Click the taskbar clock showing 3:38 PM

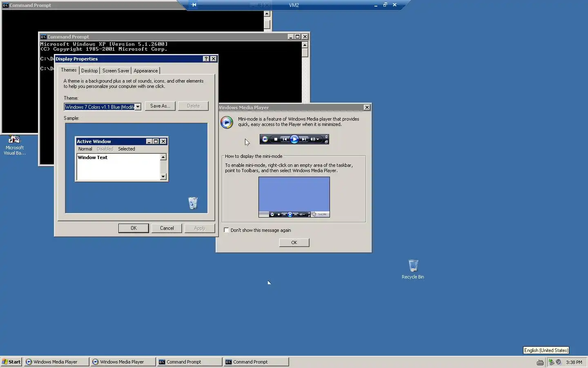coord(574,362)
